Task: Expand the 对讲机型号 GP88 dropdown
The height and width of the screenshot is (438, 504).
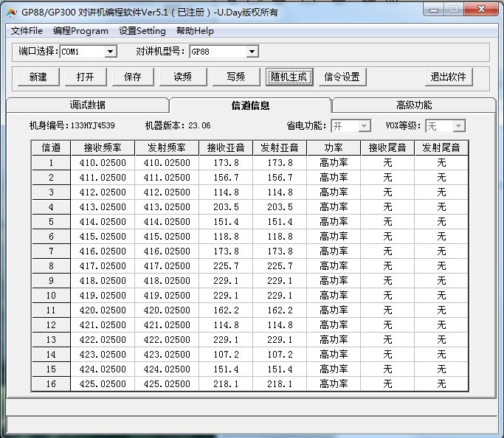Action: coord(252,52)
